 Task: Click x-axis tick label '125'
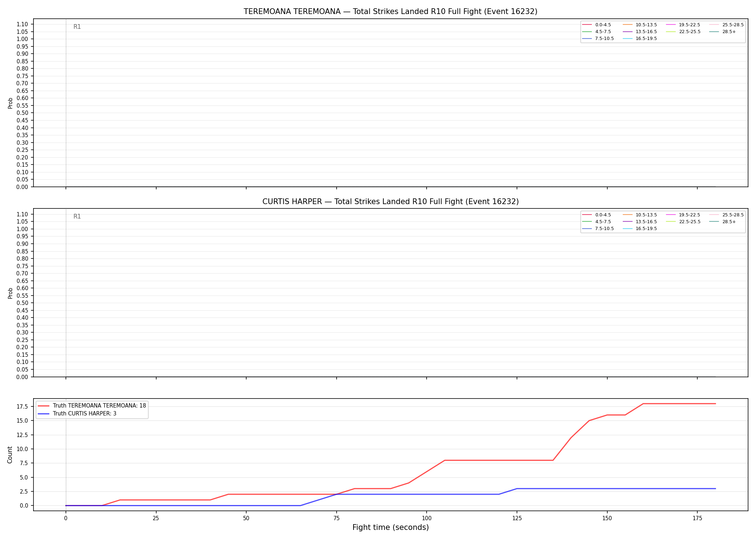tap(517, 518)
